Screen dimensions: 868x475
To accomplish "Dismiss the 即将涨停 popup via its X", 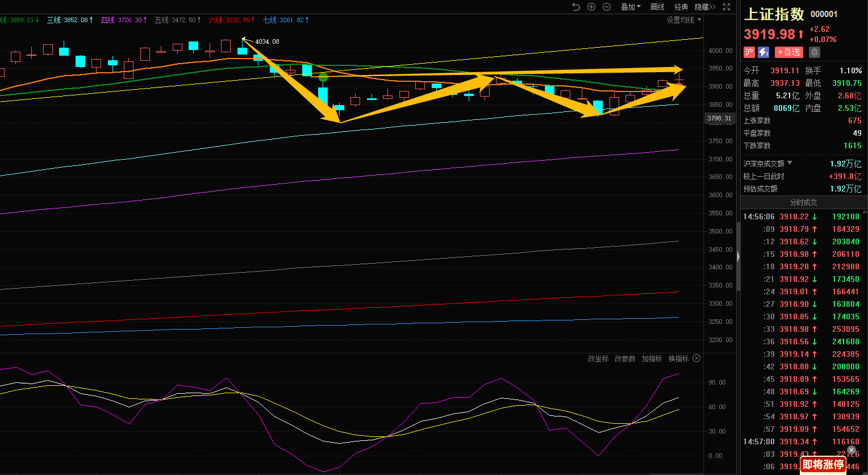I will [851, 450].
